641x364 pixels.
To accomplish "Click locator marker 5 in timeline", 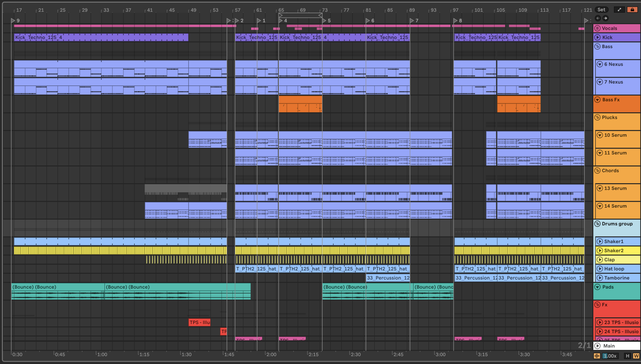I will coord(324,21).
